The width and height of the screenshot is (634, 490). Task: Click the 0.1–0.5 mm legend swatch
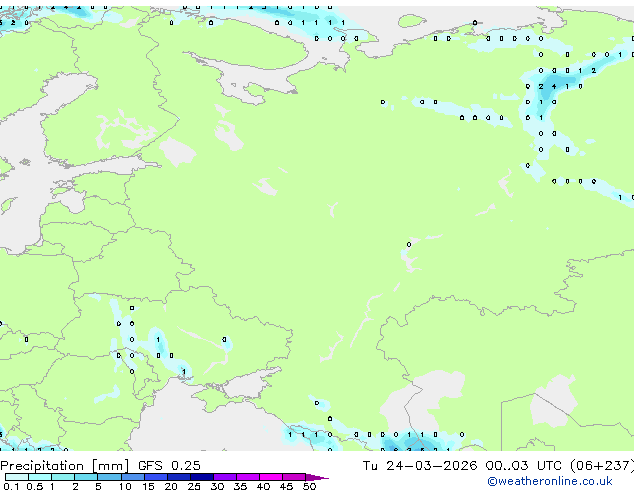coord(17,477)
